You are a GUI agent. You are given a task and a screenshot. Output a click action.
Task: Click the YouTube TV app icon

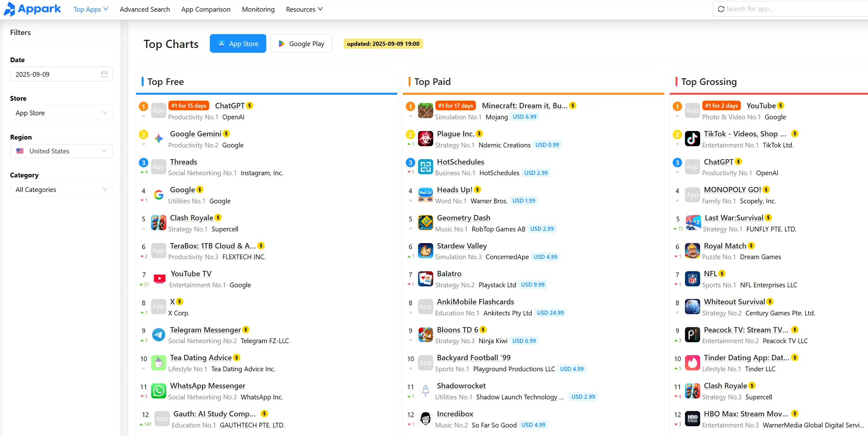point(158,278)
